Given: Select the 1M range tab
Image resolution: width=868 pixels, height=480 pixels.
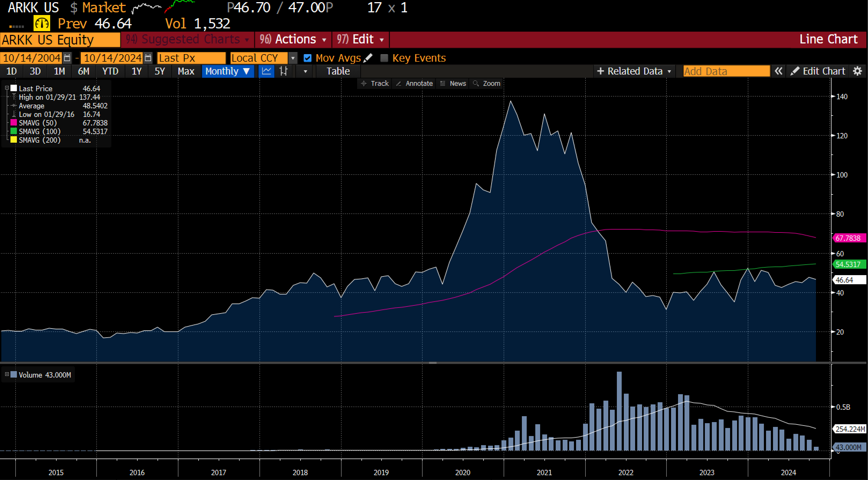Looking at the screenshot, I should click(x=60, y=71).
